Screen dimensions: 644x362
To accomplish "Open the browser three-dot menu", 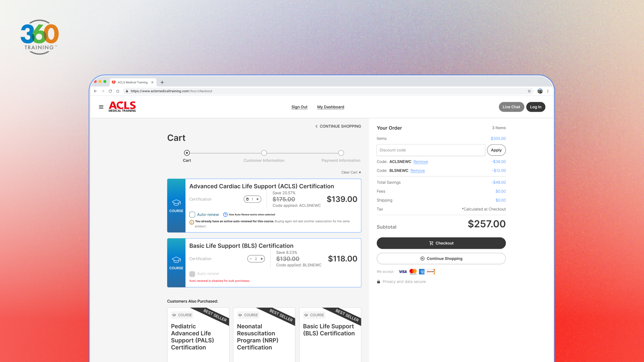I will [x=548, y=91].
